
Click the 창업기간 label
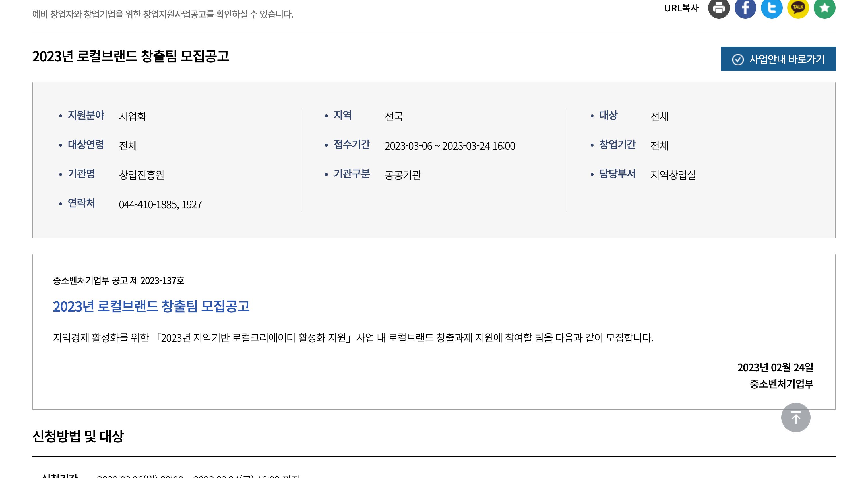617,145
